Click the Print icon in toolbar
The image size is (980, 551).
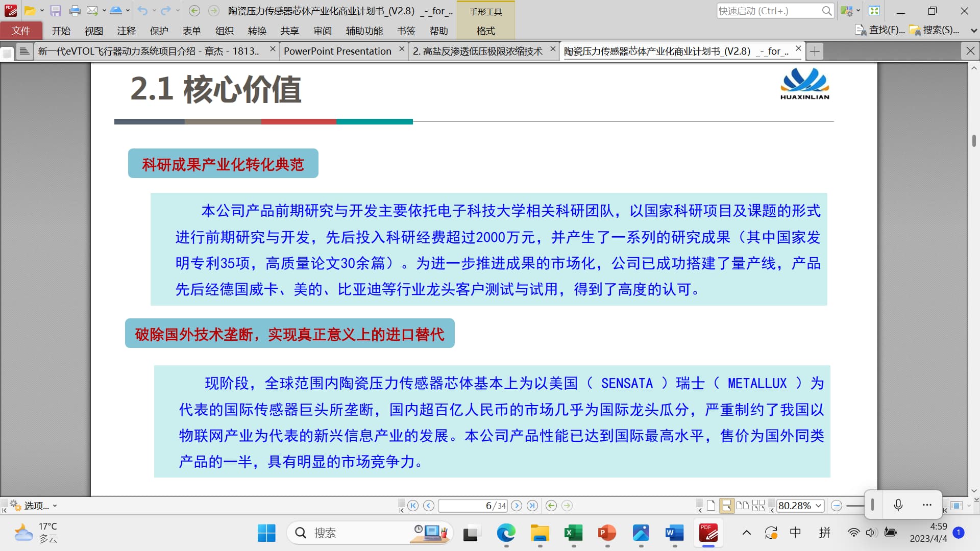point(75,11)
